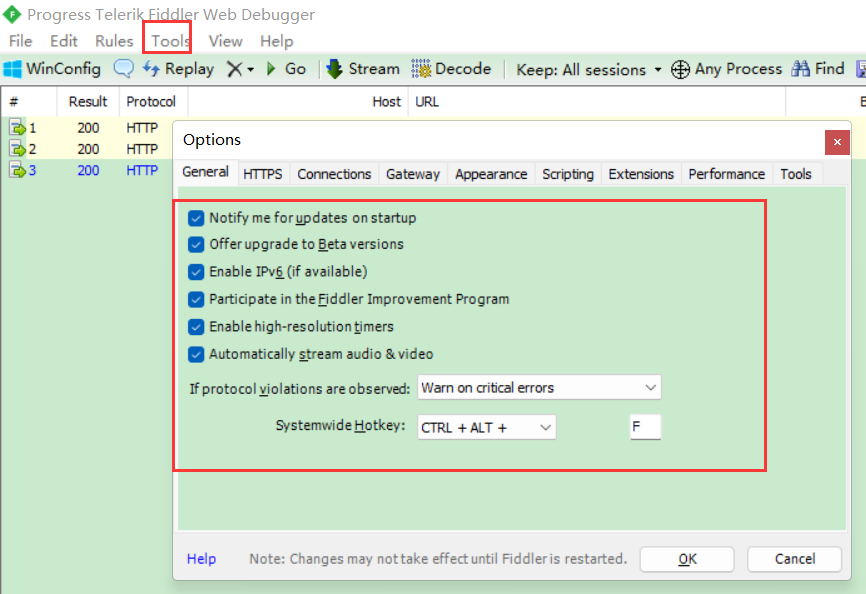Open protocol violations dropdown
The height and width of the screenshot is (594, 866).
coord(539,388)
